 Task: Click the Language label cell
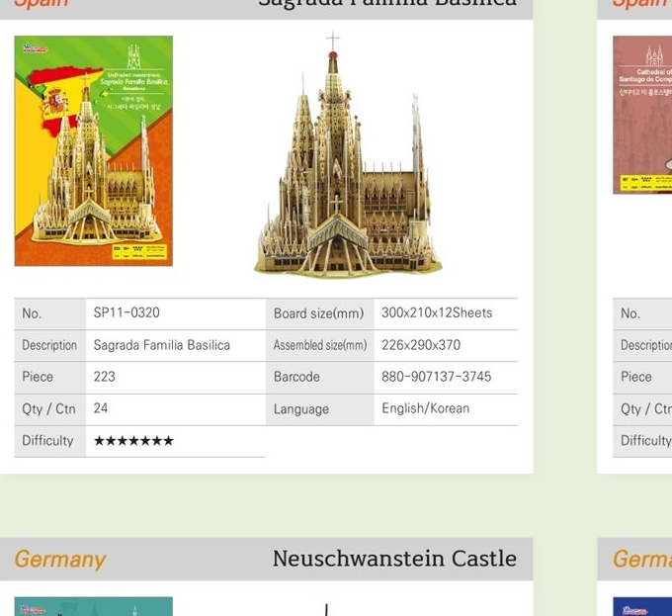coord(320,409)
